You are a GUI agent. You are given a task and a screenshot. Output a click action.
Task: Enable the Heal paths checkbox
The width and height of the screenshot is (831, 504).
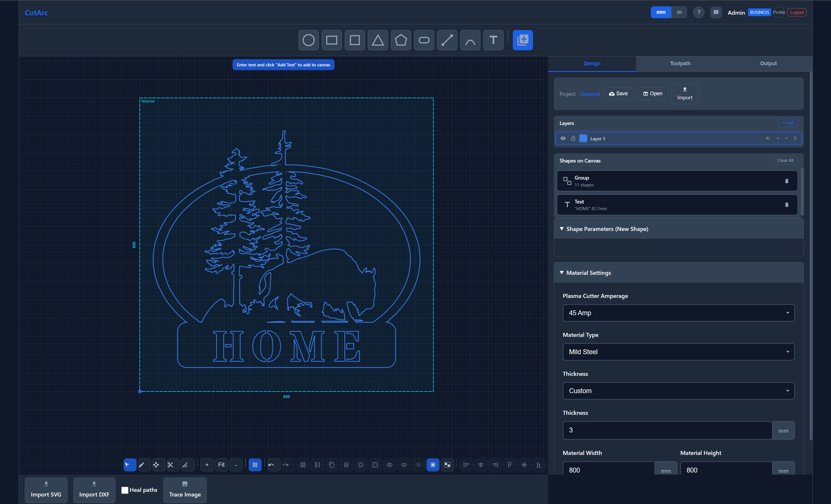125,490
